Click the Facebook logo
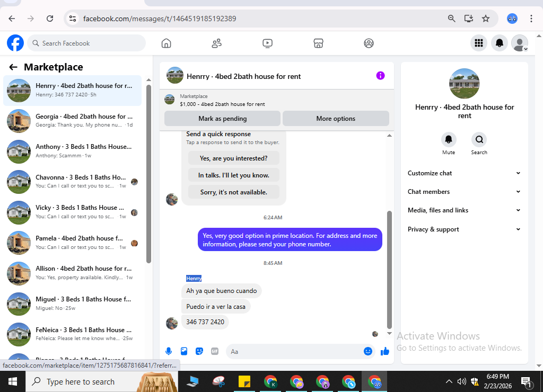Screen dimensions: 543x392 click(x=15, y=43)
